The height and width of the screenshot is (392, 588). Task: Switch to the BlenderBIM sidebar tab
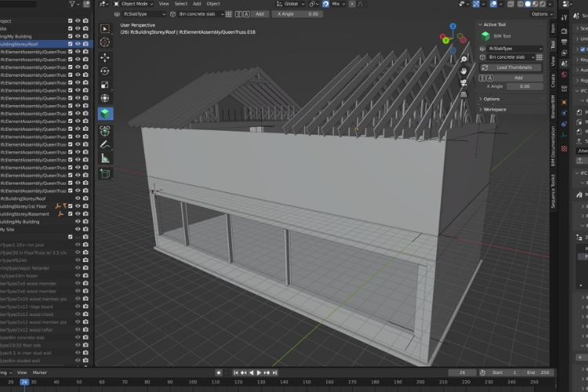pos(554,107)
